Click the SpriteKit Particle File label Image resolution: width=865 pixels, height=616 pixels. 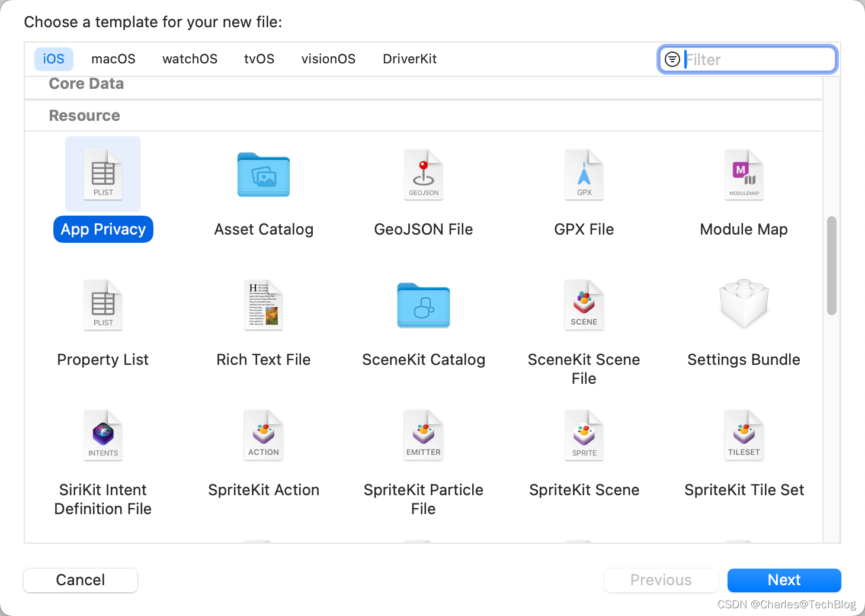click(424, 499)
